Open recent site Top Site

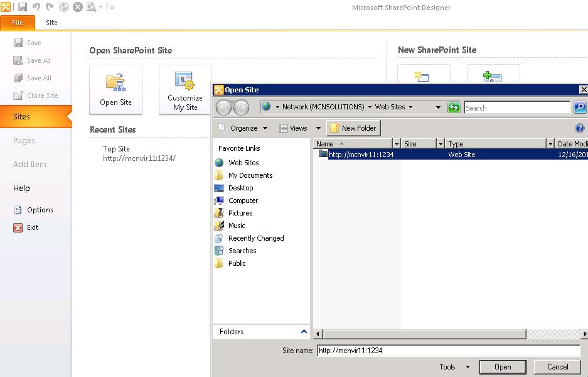click(x=116, y=149)
